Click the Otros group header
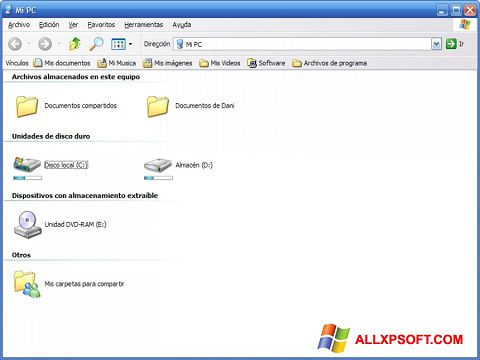The width and height of the screenshot is (480, 360). [x=21, y=255]
